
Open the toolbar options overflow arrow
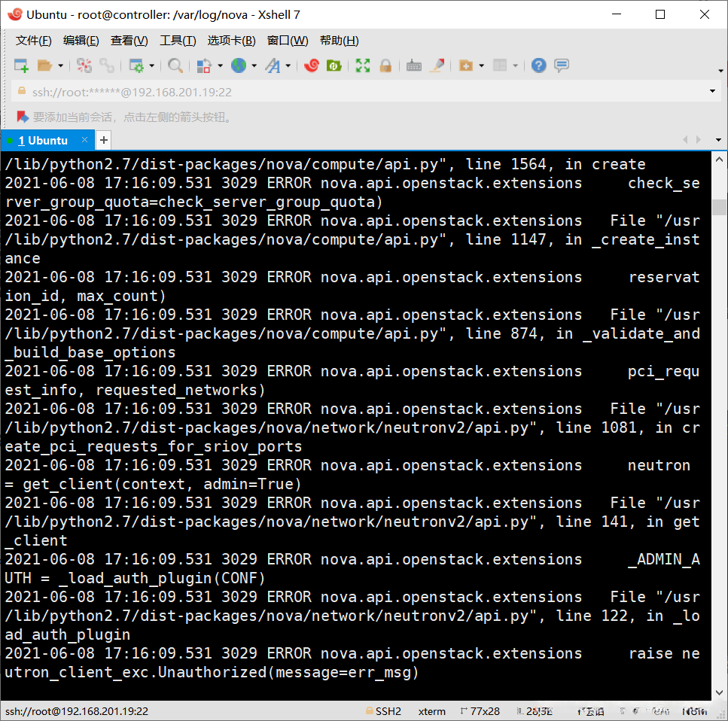(x=720, y=71)
